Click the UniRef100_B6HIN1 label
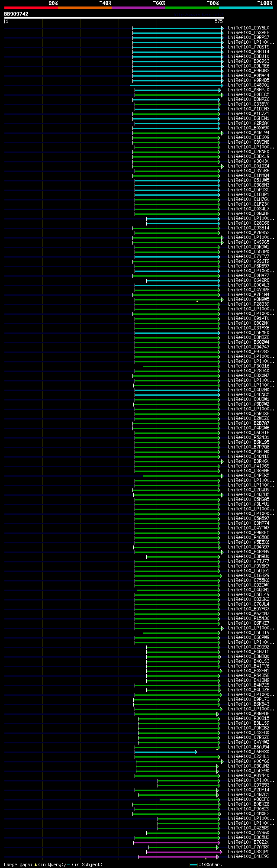The width and height of the screenshot is (277, 868). [248, 119]
